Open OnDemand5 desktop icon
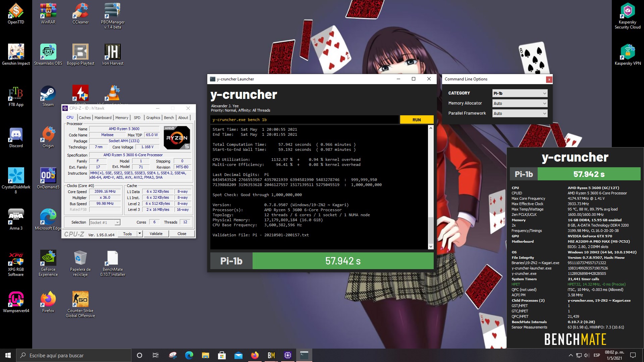The width and height of the screenshot is (644, 362). [x=48, y=178]
